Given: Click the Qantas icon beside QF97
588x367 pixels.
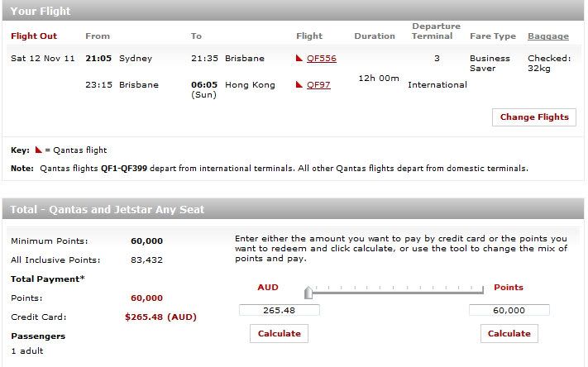Looking at the screenshot, I should click(299, 84).
